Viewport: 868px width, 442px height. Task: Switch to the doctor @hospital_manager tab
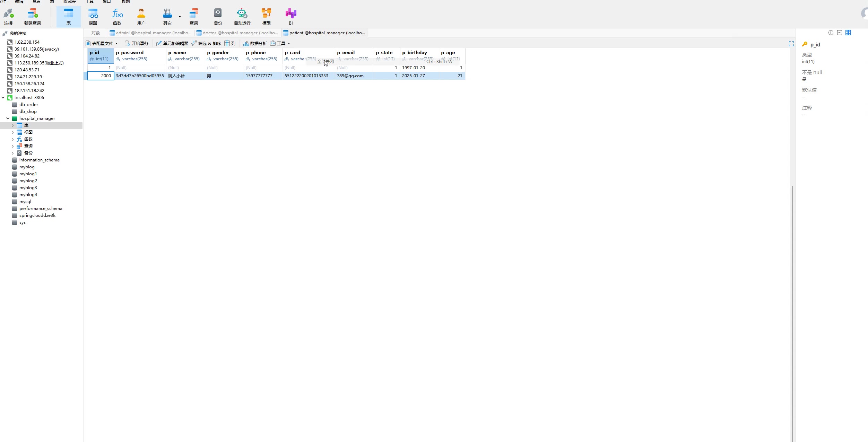238,33
